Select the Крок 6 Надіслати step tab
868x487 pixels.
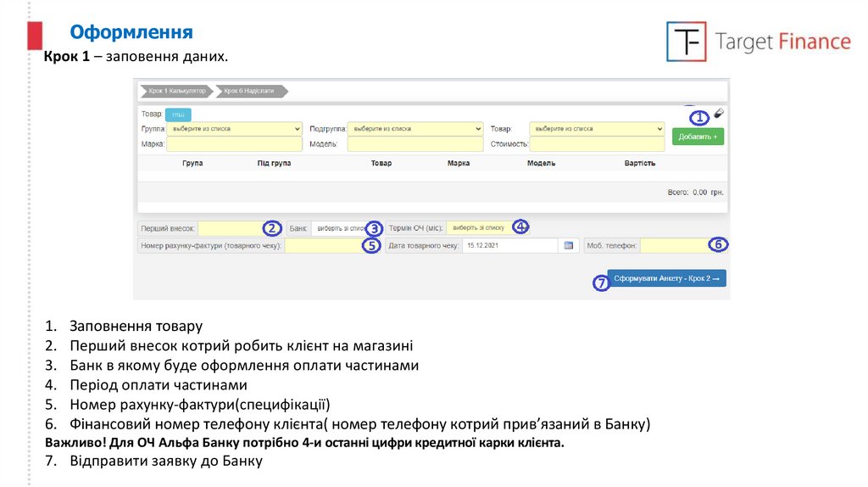(252, 91)
